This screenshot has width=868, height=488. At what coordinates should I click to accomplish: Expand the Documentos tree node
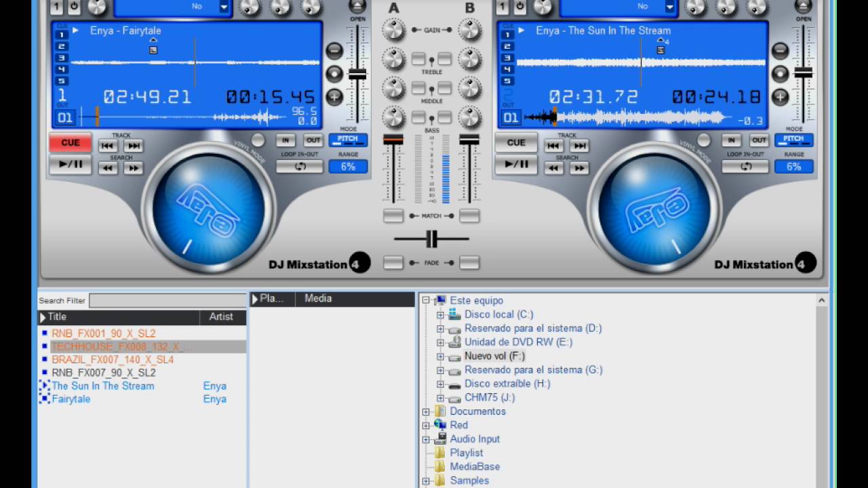(426, 411)
